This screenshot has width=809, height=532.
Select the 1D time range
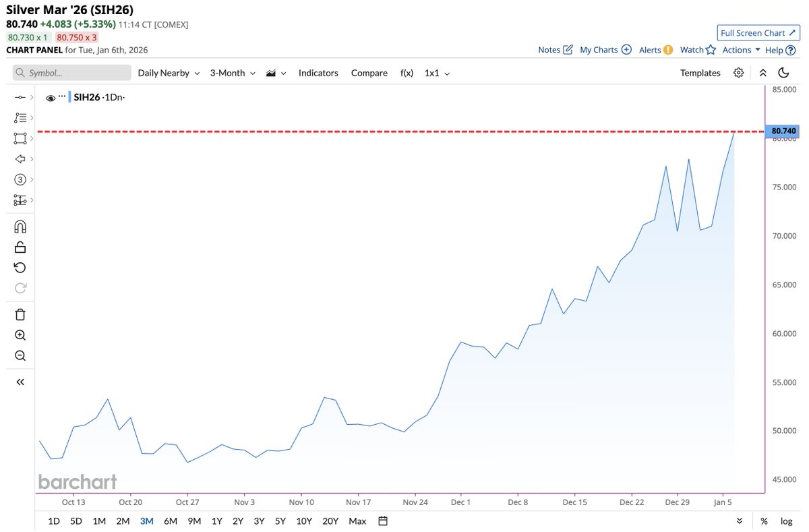(x=55, y=521)
